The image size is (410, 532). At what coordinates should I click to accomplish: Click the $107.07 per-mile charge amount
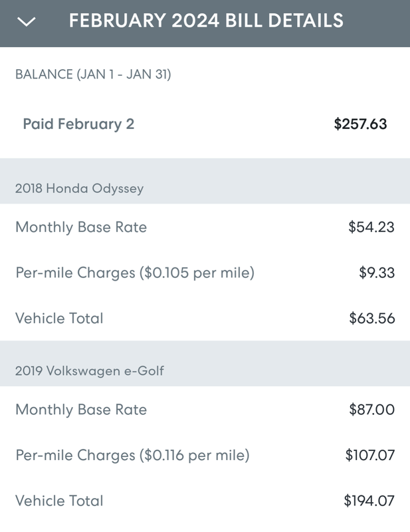[370, 456]
